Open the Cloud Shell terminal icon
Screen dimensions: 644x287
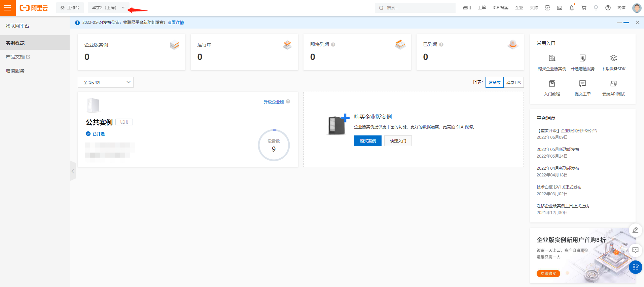[559, 8]
